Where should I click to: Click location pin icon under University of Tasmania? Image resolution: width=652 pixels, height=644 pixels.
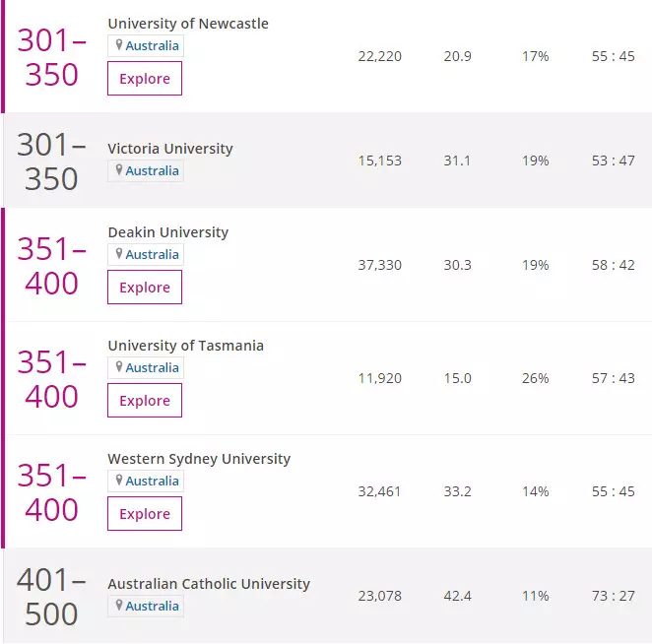(x=119, y=367)
